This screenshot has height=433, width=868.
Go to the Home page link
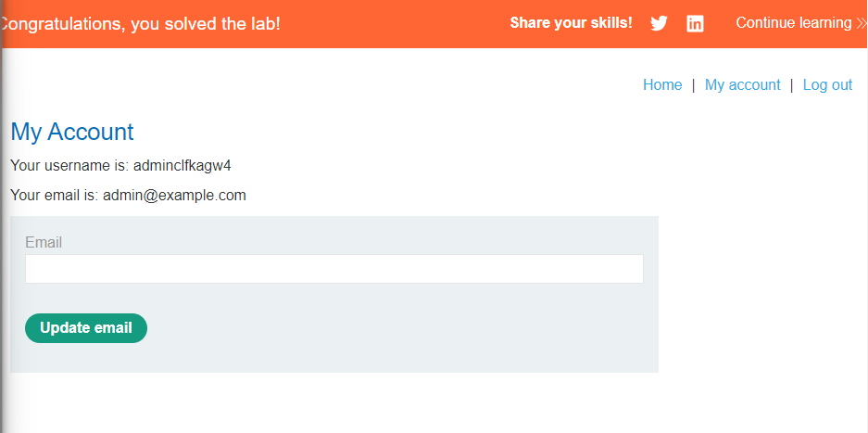pyautogui.click(x=662, y=84)
